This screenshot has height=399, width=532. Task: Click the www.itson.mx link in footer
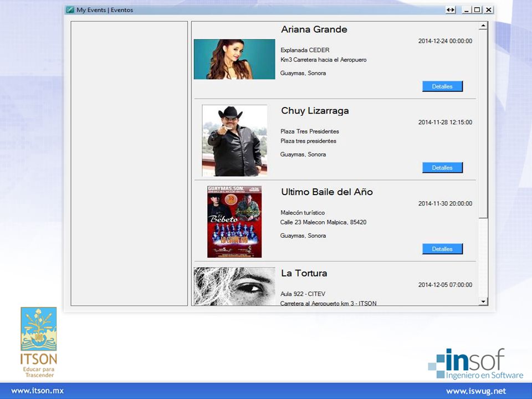(37, 391)
